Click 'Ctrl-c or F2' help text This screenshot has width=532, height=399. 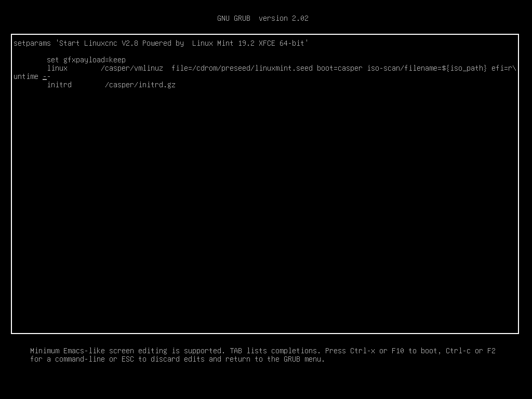tap(471, 351)
